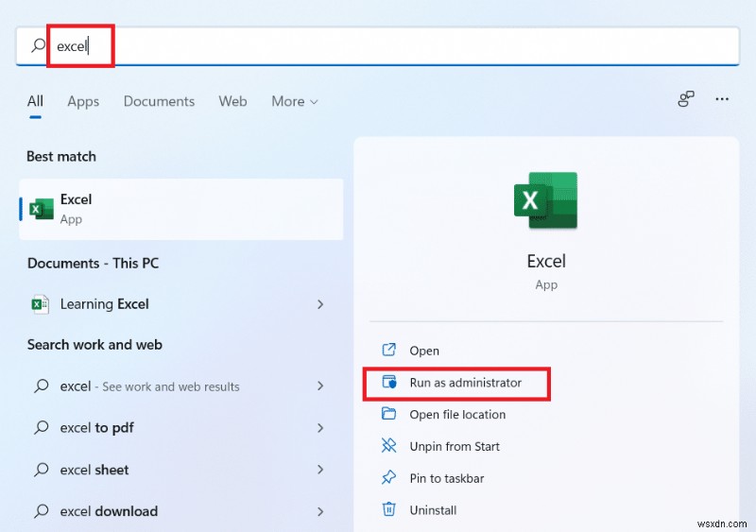Open the Excel App best match result
Viewport: 756px width, 532px height.
point(181,210)
